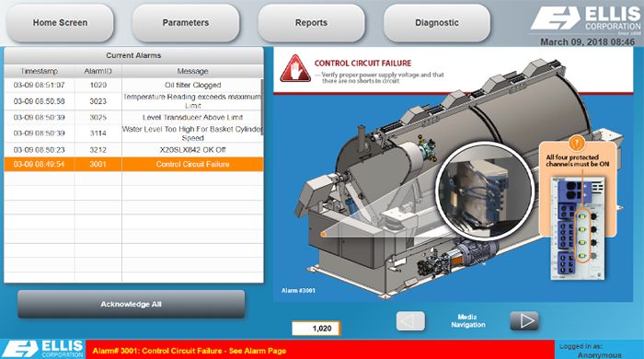Screen dimensions: 644x359
Task: Go to next media slide arrow
Action: [x=524, y=321]
